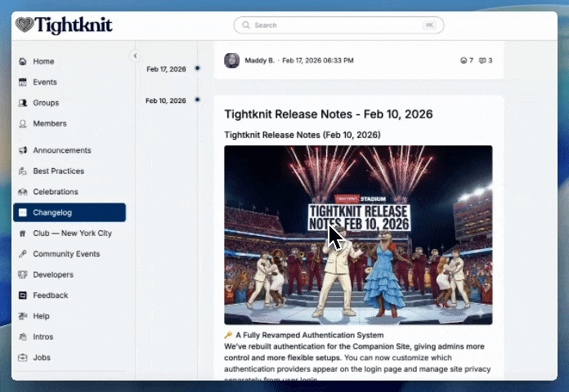
Task: Open the Groups section
Action: pos(69,103)
